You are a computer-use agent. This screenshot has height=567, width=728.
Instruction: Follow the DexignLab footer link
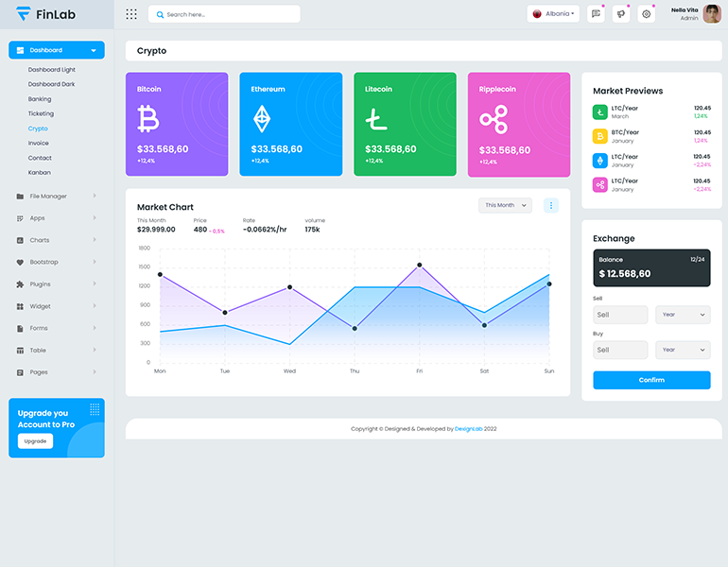point(468,429)
